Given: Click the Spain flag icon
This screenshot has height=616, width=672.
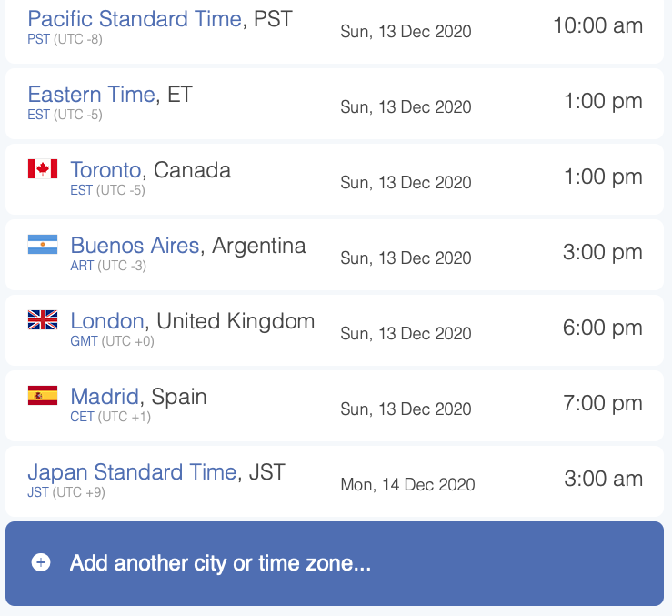Looking at the screenshot, I should coord(43,395).
